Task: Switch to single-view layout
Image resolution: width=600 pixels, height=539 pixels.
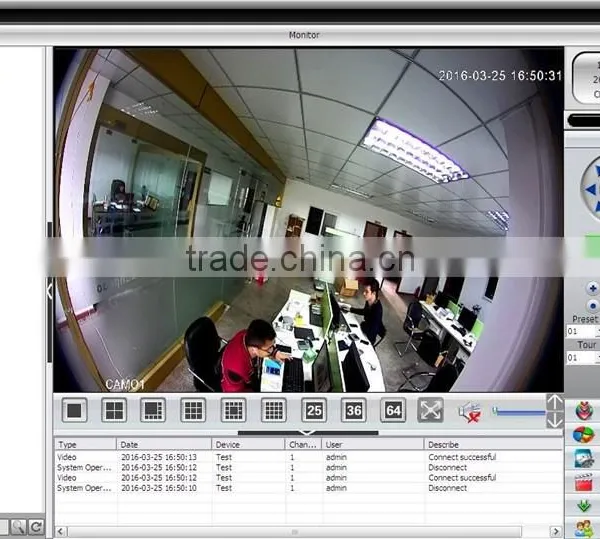Action: click(74, 410)
